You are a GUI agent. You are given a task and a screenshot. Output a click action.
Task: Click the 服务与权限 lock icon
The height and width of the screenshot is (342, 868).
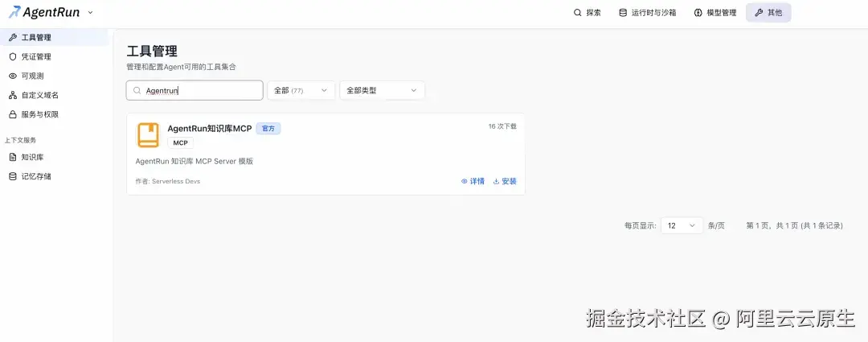[x=13, y=115]
